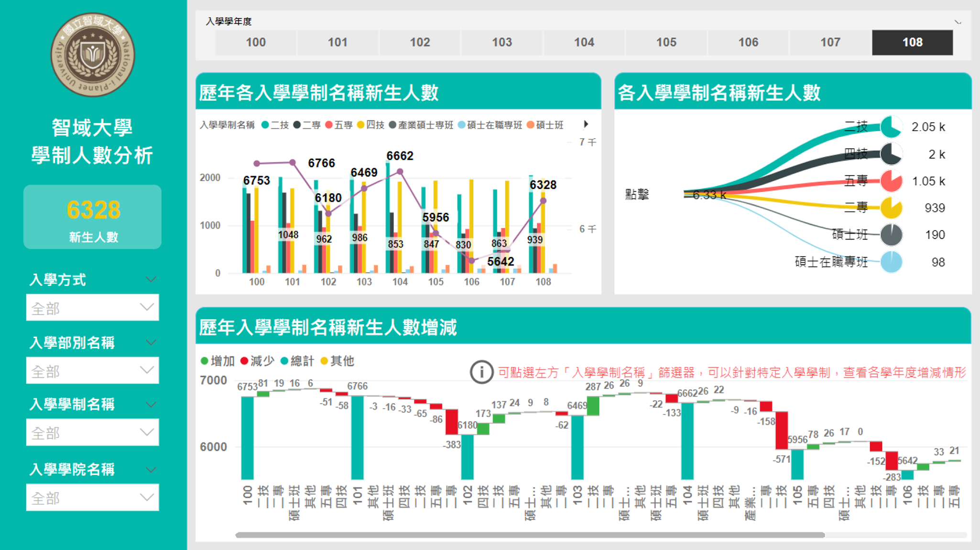This screenshot has height=550, width=980.
Task: Click the waterfall chart horizontal scrollbar
Action: pyautogui.click(x=530, y=535)
